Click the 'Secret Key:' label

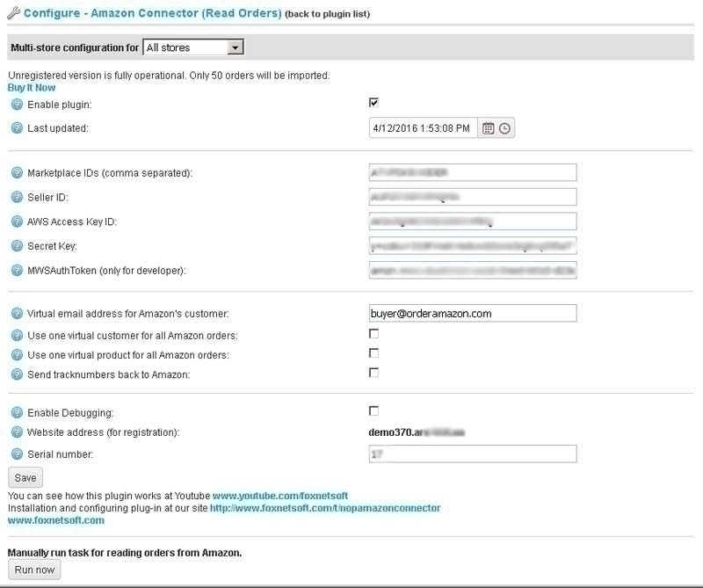click(x=53, y=246)
